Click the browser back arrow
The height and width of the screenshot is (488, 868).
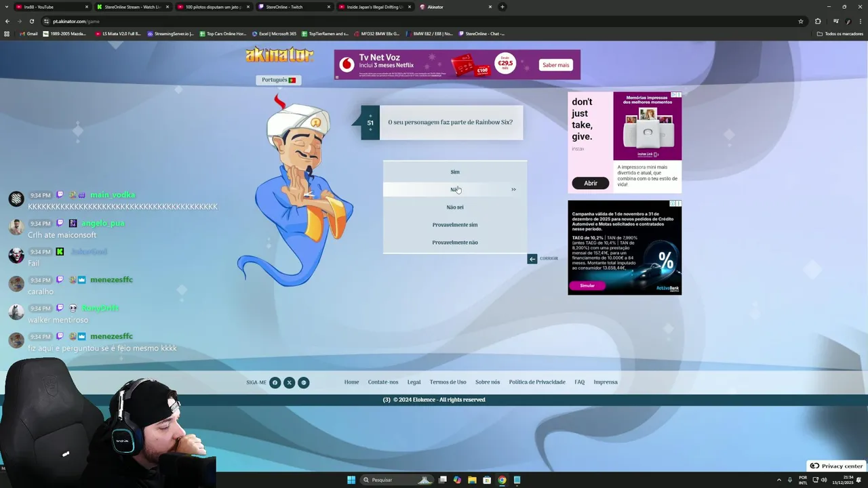pyautogui.click(x=7, y=21)
